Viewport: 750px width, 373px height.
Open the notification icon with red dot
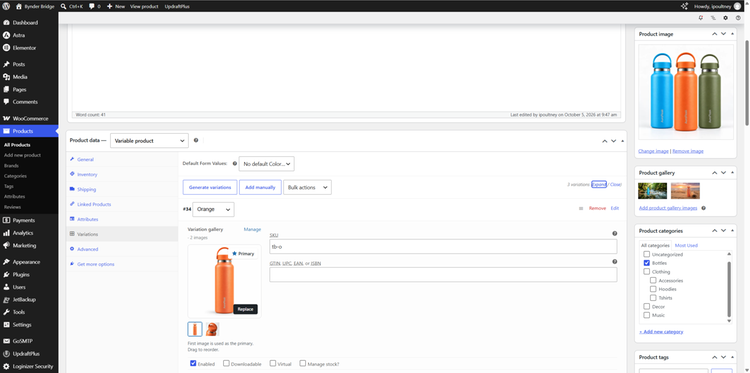701,18
